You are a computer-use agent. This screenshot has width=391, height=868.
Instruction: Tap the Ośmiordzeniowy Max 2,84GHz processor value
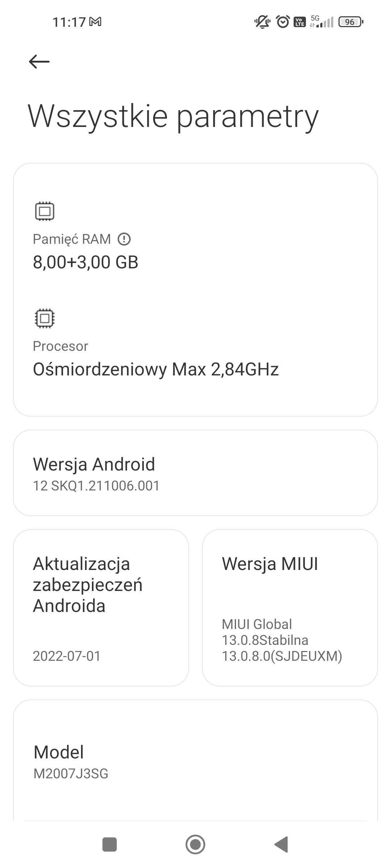pyautogui.click(x=156, y=369)
